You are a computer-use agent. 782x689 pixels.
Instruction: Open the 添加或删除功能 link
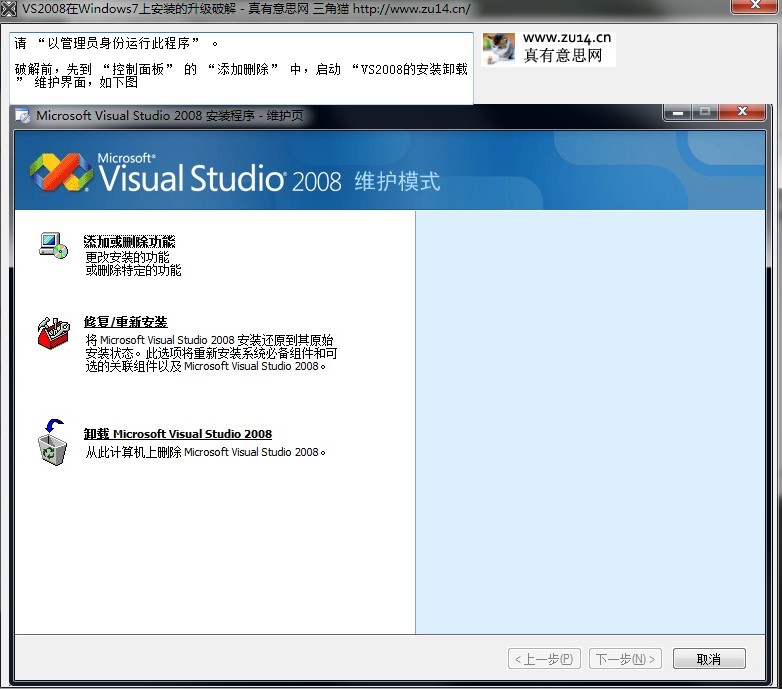coord(130,241)
